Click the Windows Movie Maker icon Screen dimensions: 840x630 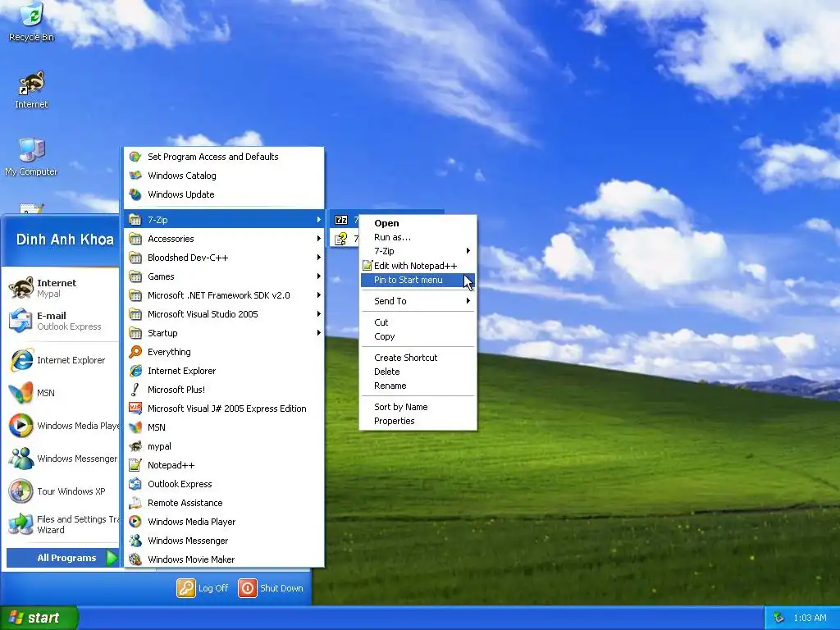point(135,559)
